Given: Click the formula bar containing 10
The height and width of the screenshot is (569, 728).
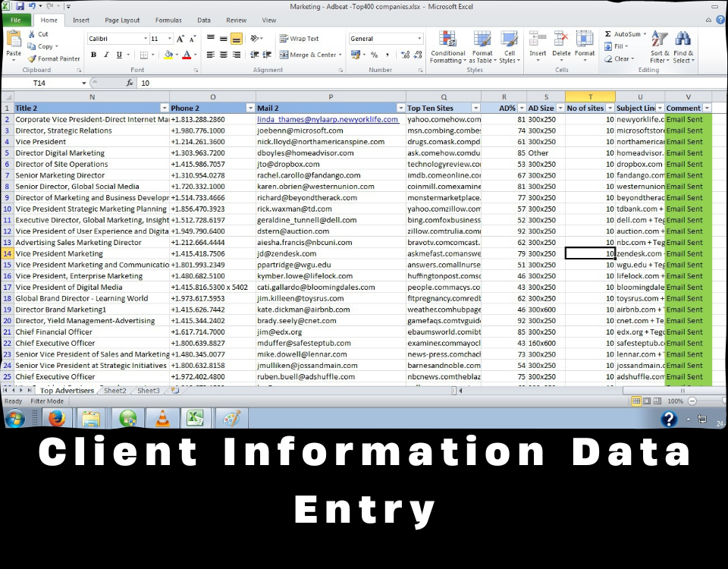Looking at the screenshot, I should click(x=431, y=83).
